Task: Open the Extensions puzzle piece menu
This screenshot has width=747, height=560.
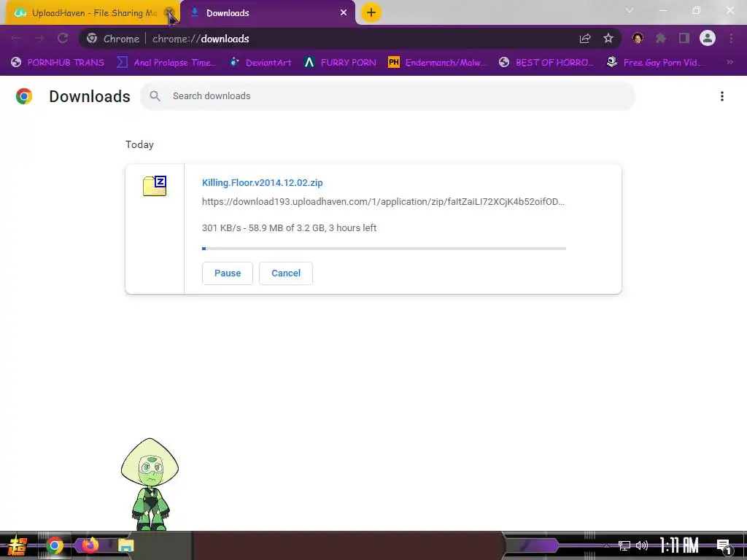Action: pos(661,38)
